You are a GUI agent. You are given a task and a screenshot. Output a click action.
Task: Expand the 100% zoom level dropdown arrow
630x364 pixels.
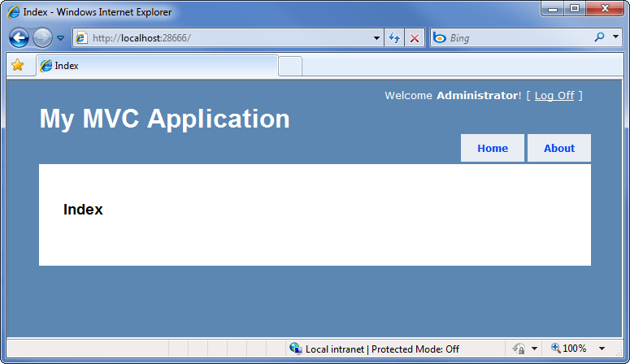(602, 349)
